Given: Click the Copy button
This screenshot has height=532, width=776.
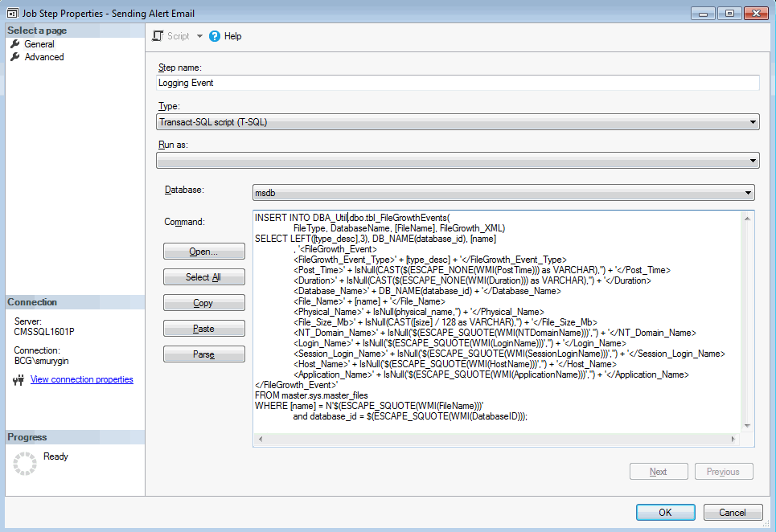Looking at the screenshot, I should [203, 302].
